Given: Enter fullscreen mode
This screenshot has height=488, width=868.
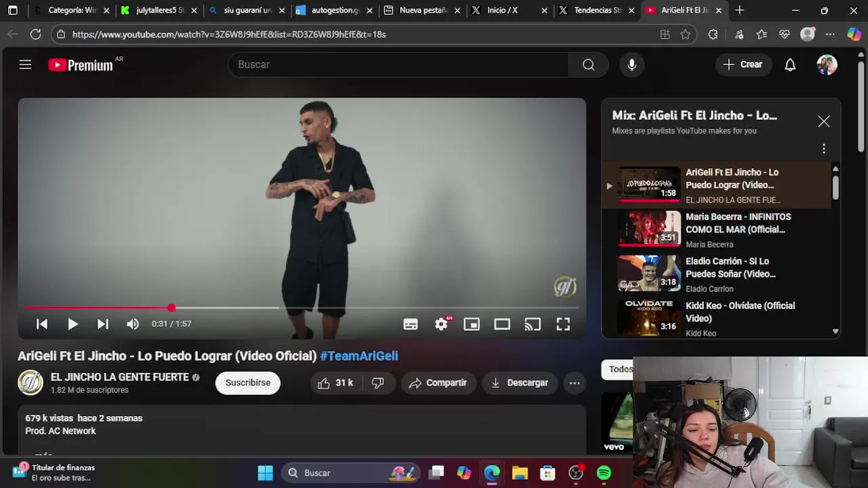Looking at the screenshot, I should pos(563,324).
